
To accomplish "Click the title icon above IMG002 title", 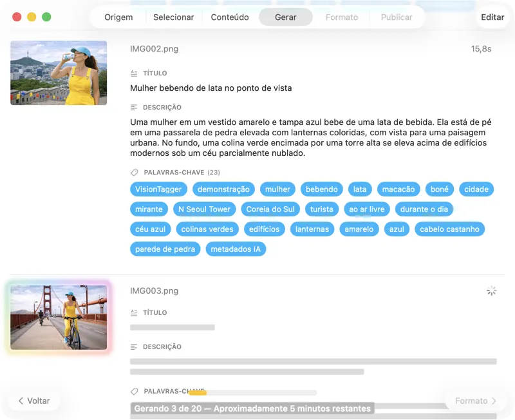I will [x=134, y=73].
